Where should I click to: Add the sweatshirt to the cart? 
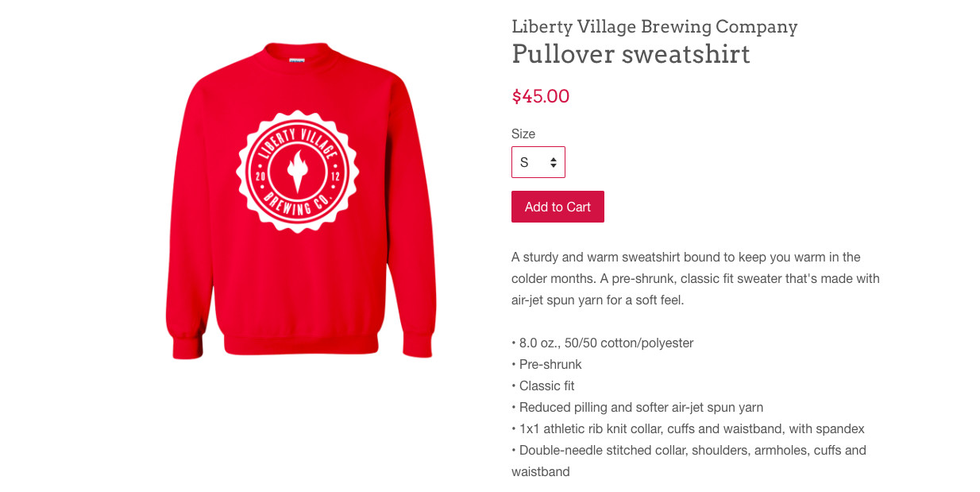tap(558, 207)
